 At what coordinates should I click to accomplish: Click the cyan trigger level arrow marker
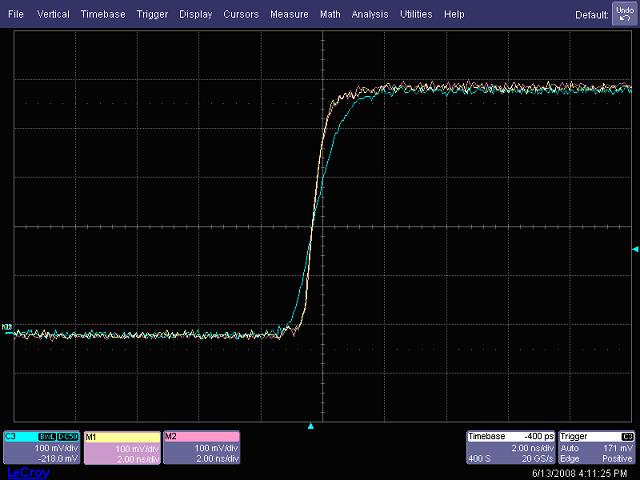pyautogui.click(x=634, y=249)
